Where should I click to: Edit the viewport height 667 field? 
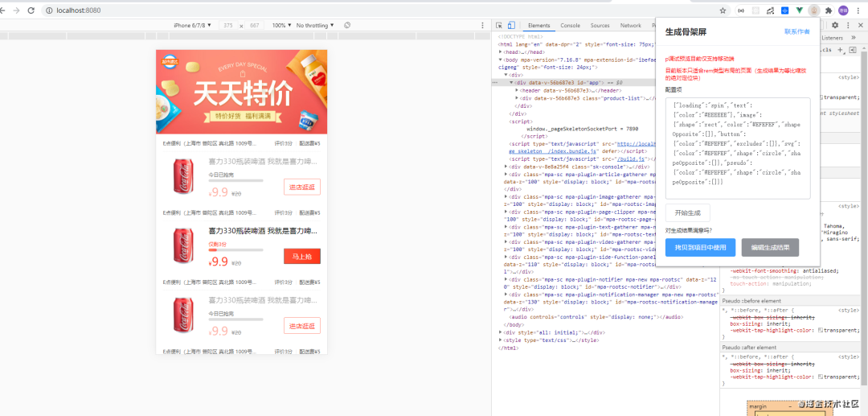coord(255,26)
